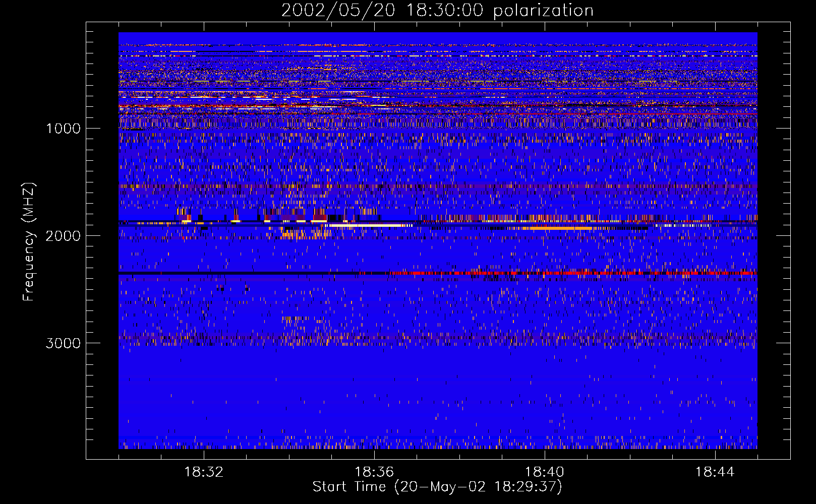Click the 1000 frequency tick label
This screenshot has width=816, height=504.
[x=63, y=129]
